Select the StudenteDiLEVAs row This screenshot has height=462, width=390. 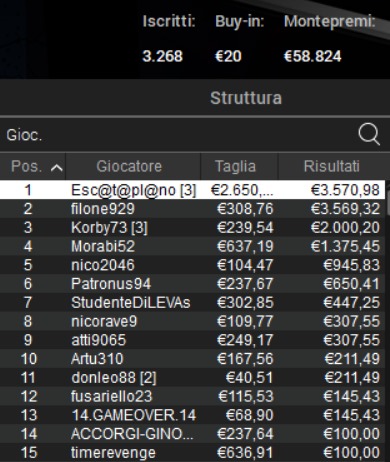[x=192, y=302]
